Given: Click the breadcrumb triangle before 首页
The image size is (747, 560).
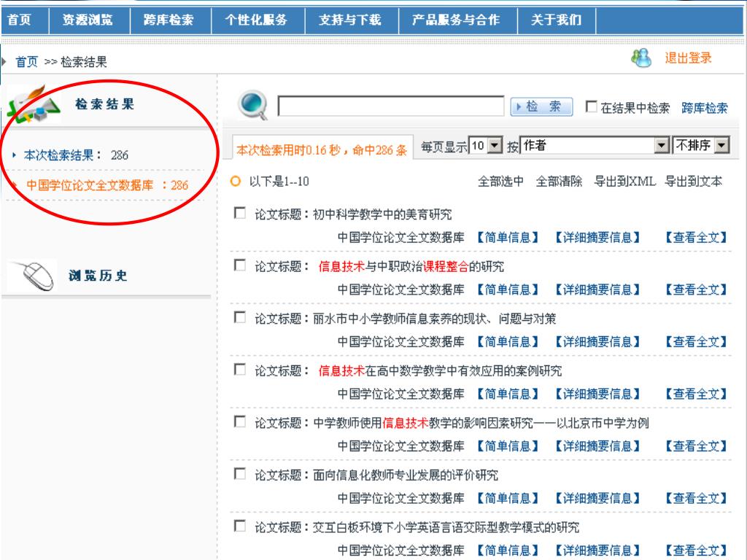Looking at the screenshot, I should tap(4, 61).
